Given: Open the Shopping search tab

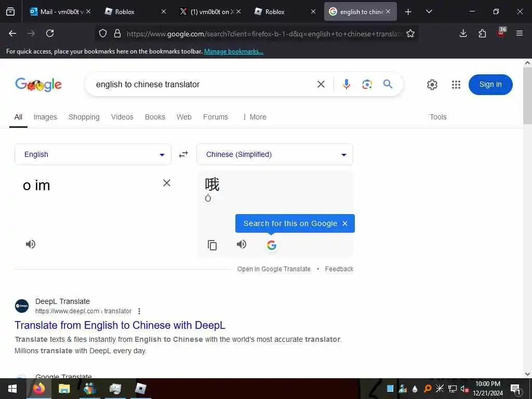Looking at the screenshot, I should click(84, 117).
